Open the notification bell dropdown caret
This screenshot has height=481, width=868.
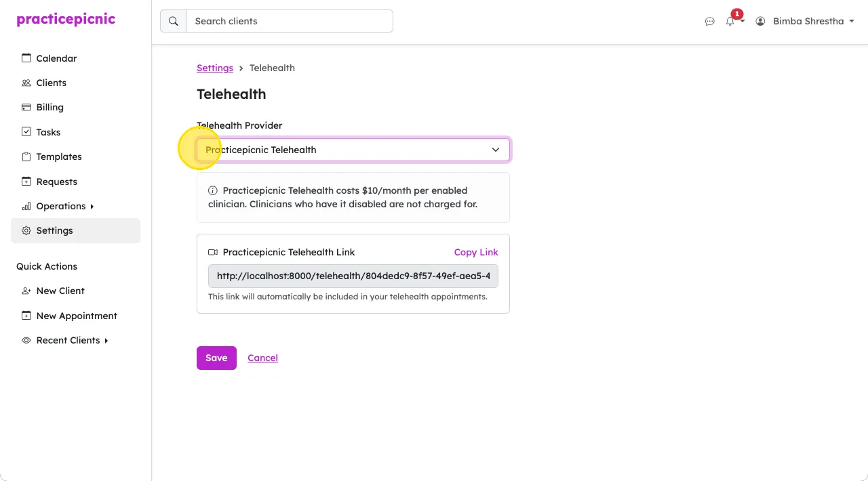tap(743, 22)
